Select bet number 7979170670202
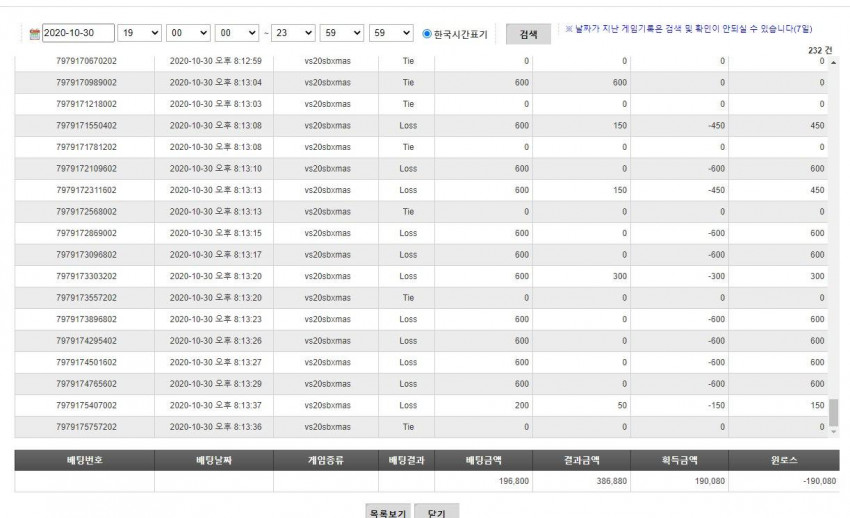 [86, 61]
